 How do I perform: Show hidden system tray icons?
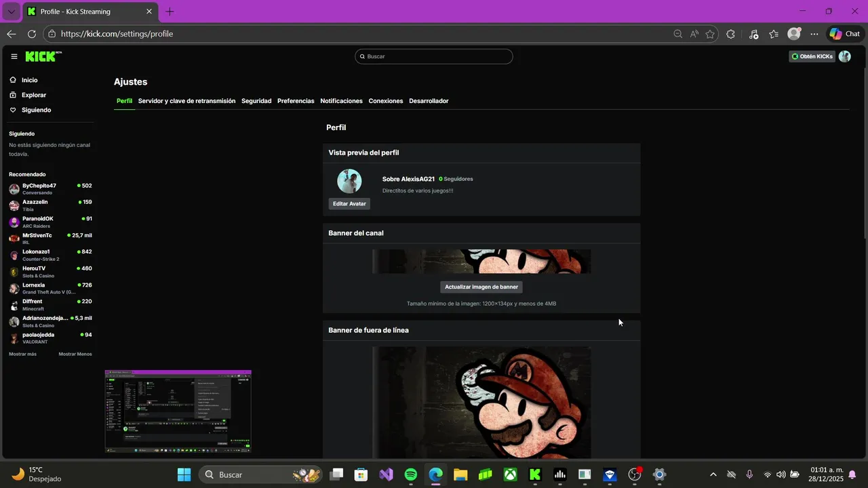click(713, 474)
